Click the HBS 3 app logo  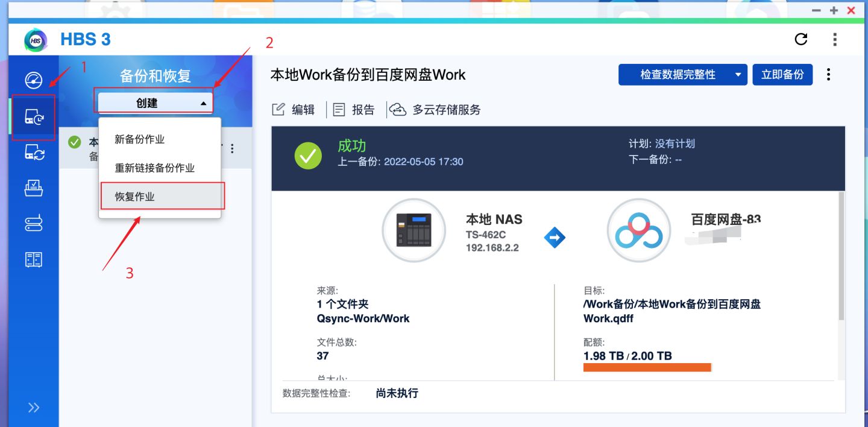click(36, 39)
